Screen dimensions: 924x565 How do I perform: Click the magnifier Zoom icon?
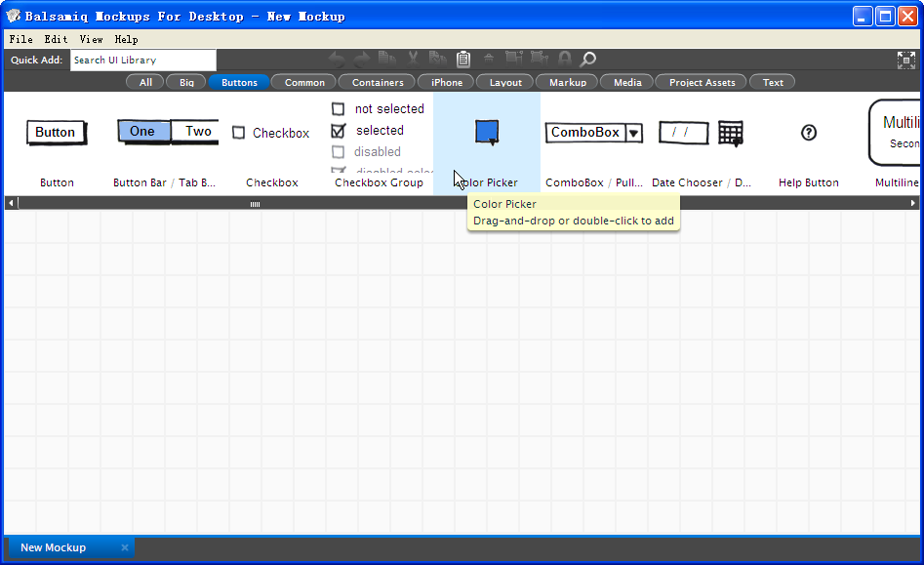pos(588,59)
